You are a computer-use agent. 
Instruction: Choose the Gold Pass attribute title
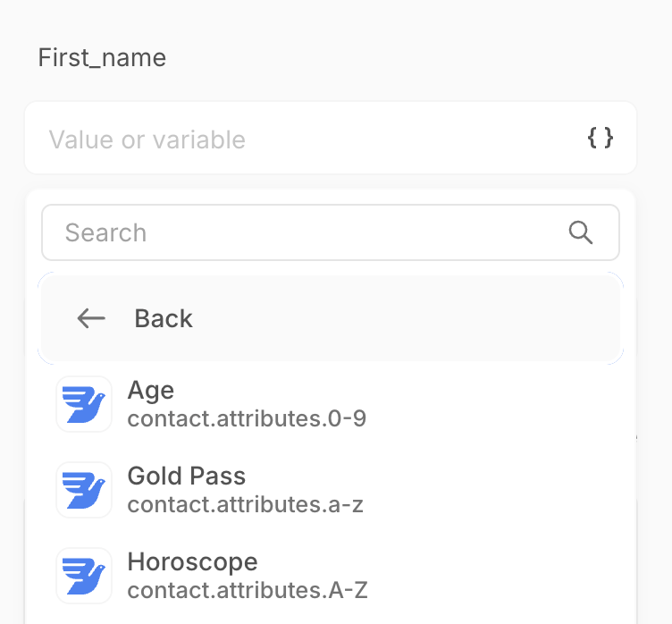[x=187, y=476]
